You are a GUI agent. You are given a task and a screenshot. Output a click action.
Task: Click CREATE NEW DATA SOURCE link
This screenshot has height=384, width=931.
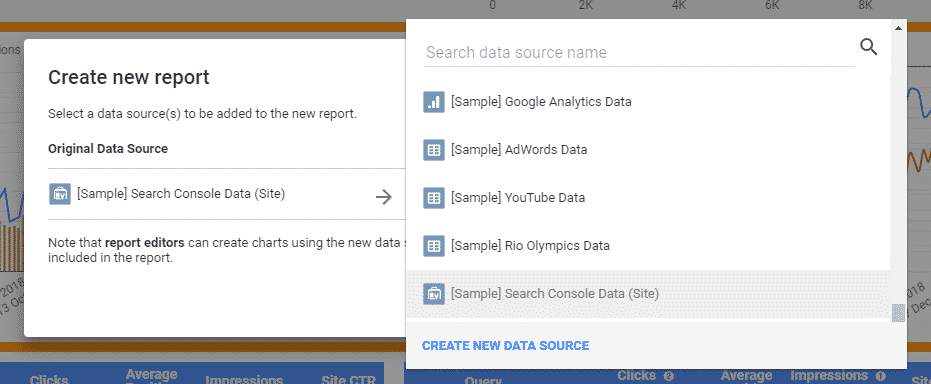pos(505,345)
